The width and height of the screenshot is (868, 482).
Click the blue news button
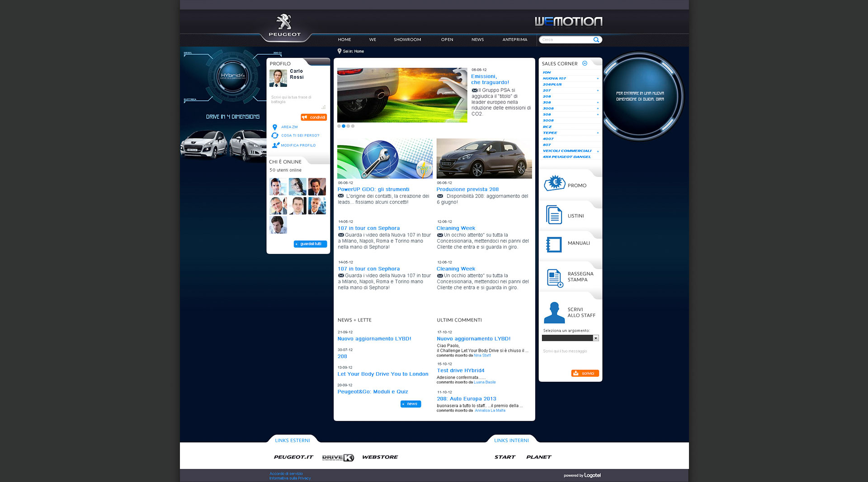[x=410, y=404]
